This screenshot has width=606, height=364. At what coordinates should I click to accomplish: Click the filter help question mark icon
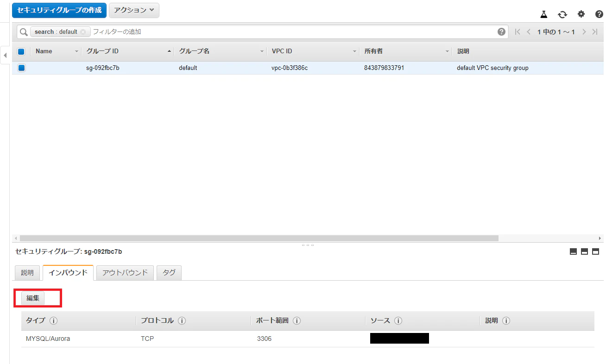click(x=501, y=32)
